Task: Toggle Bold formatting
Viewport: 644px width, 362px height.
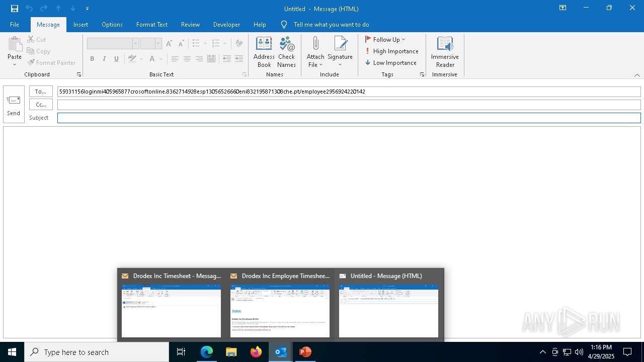Action: (x=92, y=59)
